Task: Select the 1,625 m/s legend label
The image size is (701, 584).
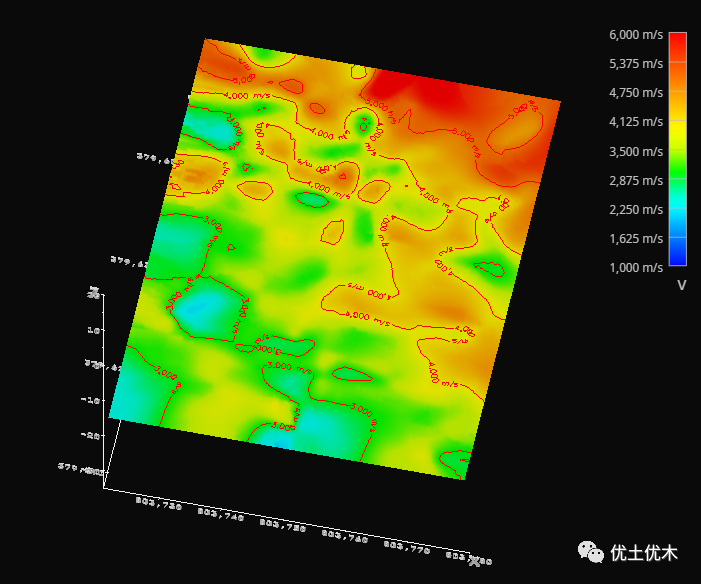Action: click(x=636, y=239)
